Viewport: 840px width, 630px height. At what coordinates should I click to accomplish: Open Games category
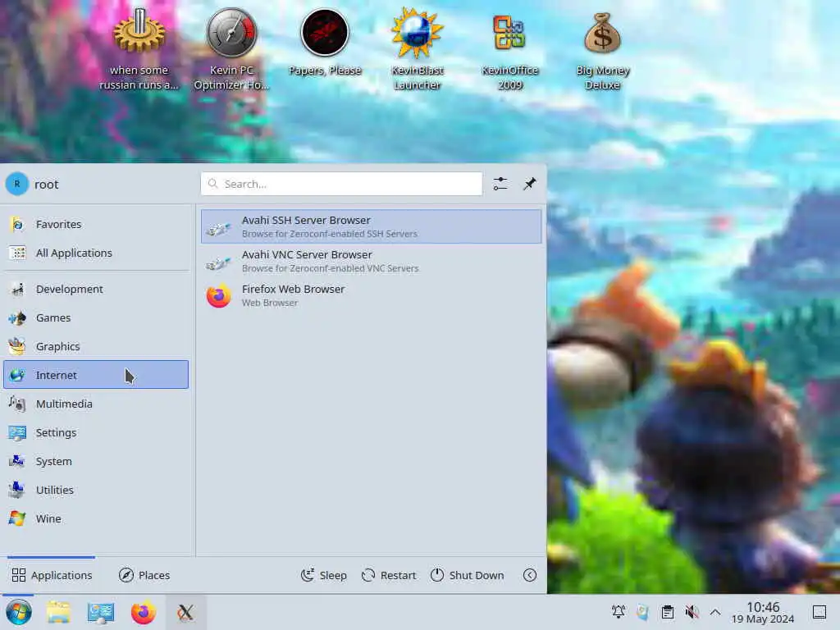pyautogui.click(x=96, y=317)
